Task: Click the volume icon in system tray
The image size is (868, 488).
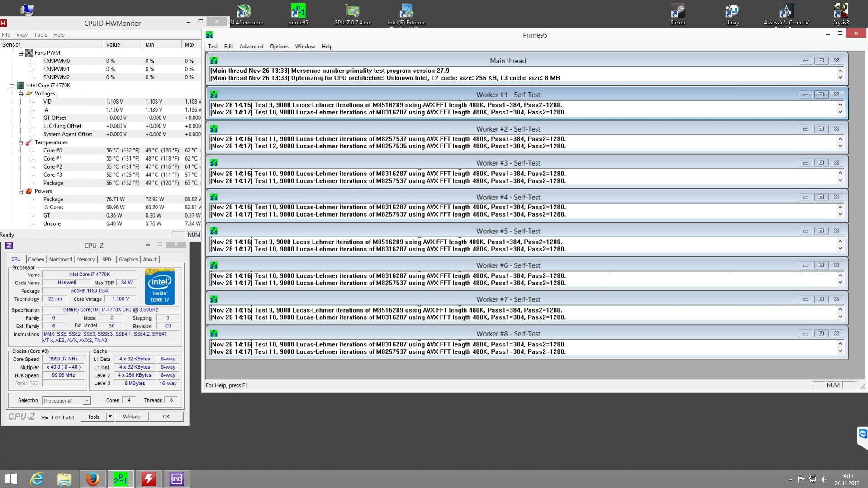Action: (x=823, y=479)
